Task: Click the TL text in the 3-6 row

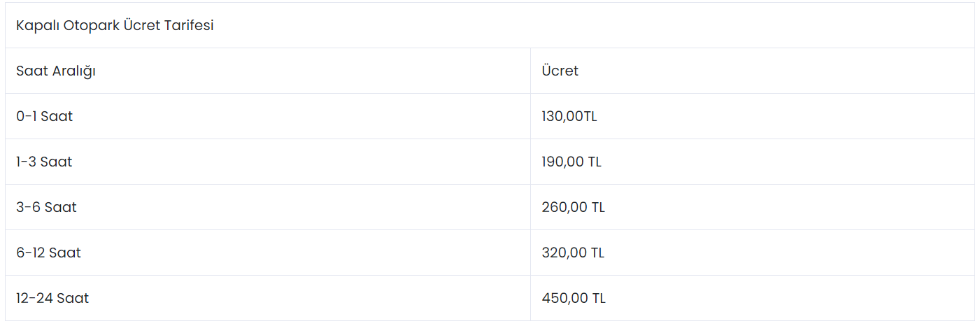Action: [598, 207]
